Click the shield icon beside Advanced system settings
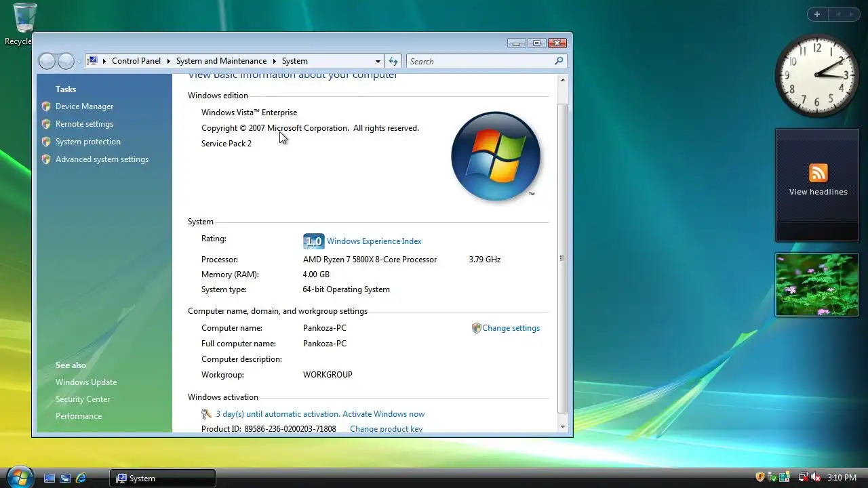This screenshot has height=488, width=868. [46, 159]
